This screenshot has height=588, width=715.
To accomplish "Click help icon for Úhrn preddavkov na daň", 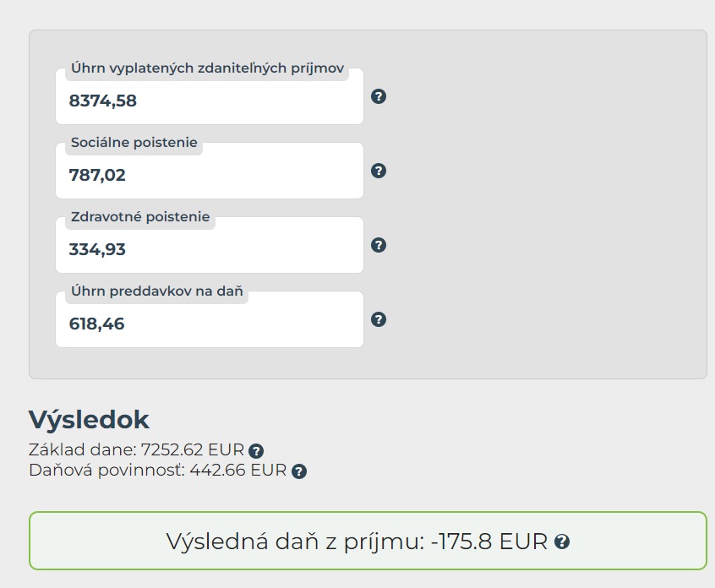I will coord(379,319).
